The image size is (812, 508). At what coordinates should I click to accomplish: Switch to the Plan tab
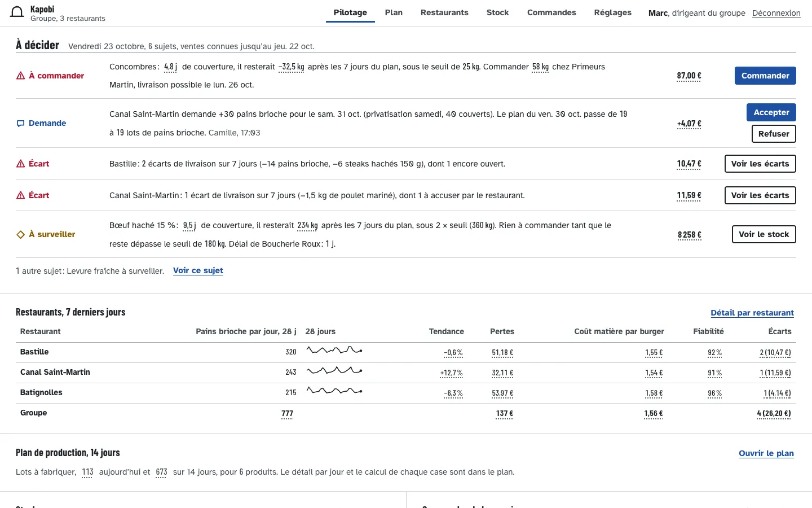(x=394, y=12)
